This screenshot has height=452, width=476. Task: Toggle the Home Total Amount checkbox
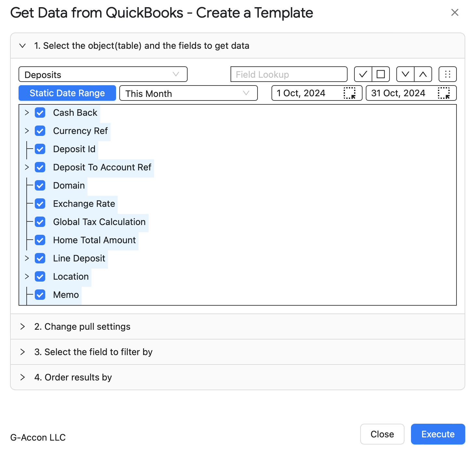click(40, 240)
